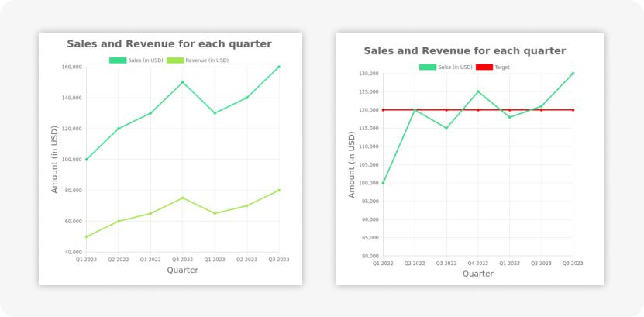Click left chart 'Amount (in USD)' axis title
Image resolution: width=644 pixels, height=317 pixels.
[54, 160]
